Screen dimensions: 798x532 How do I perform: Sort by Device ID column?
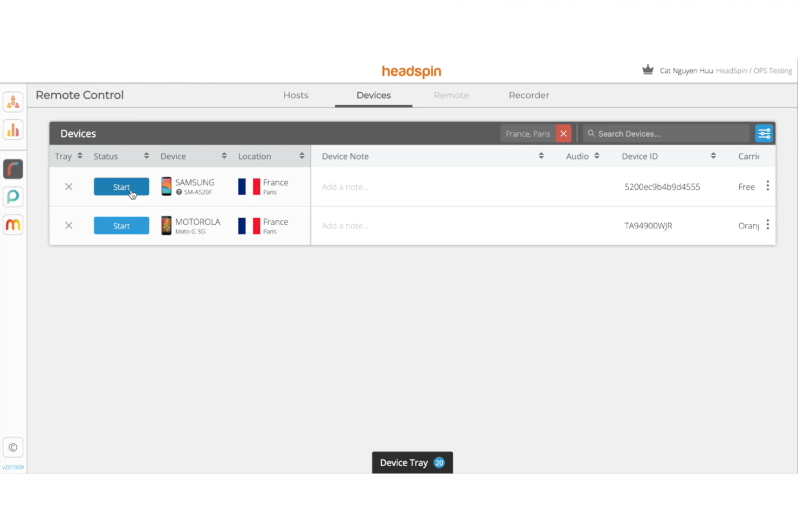[713, 156]
